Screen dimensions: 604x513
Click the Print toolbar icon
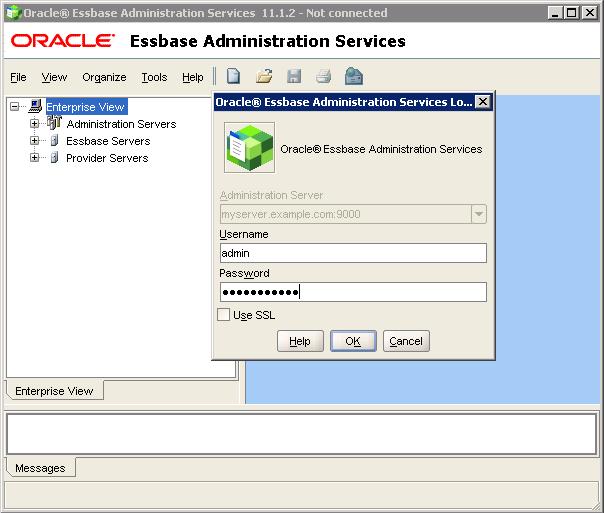[323, 76]
